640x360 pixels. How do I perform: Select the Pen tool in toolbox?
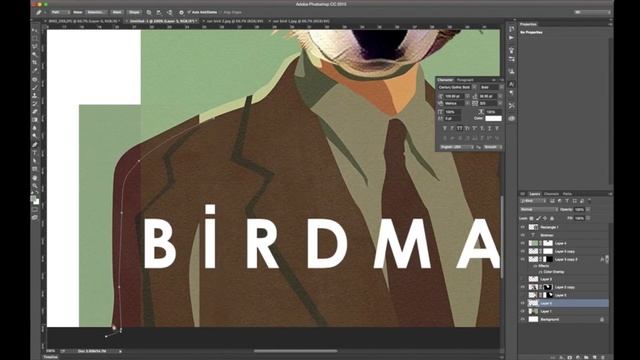coord(35,144)
